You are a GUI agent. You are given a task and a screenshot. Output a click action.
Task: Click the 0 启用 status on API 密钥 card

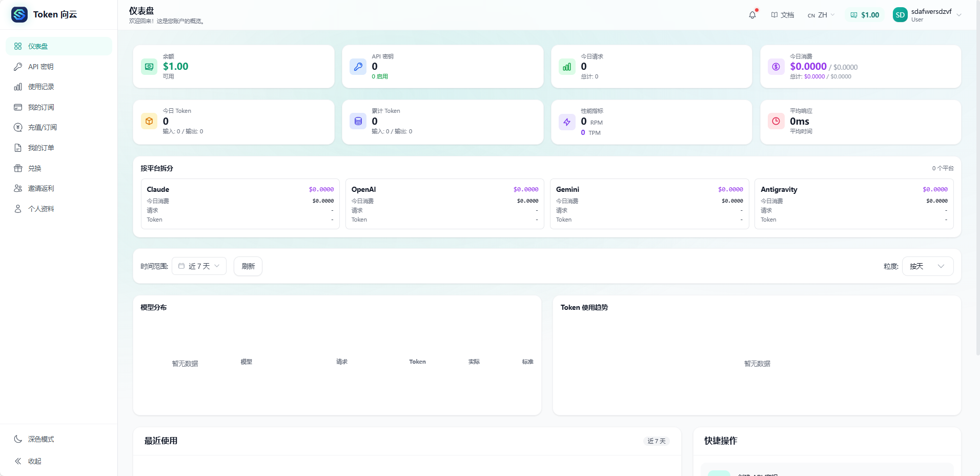(x=380, y=76)
